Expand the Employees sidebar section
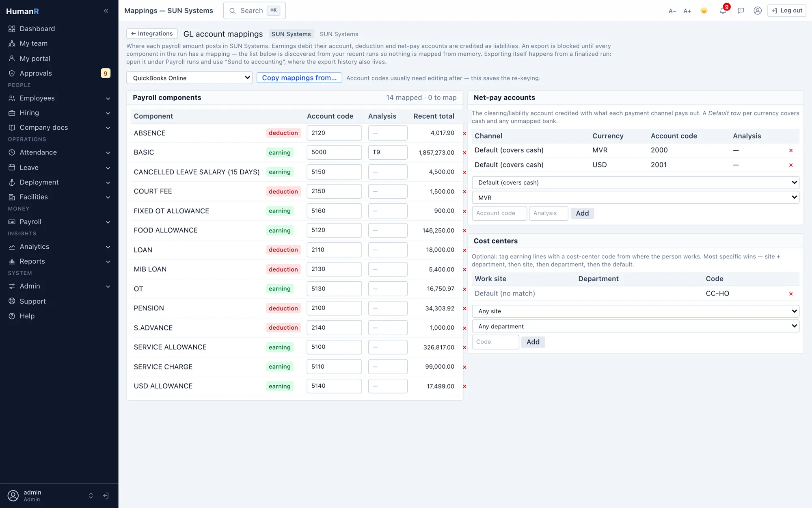Image resolution: width=812 pixels, height=508 pixels. [x=59, y=98]
